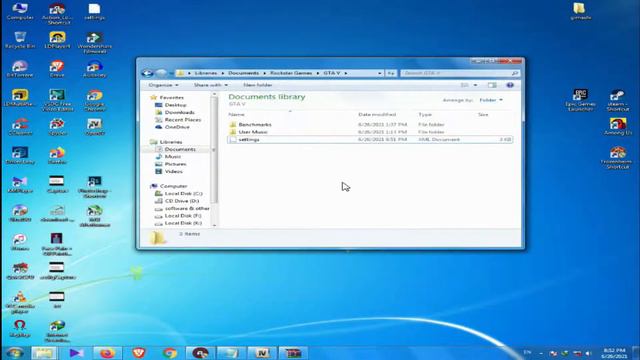Select the Google Chrome desktop shortcut

94,100
